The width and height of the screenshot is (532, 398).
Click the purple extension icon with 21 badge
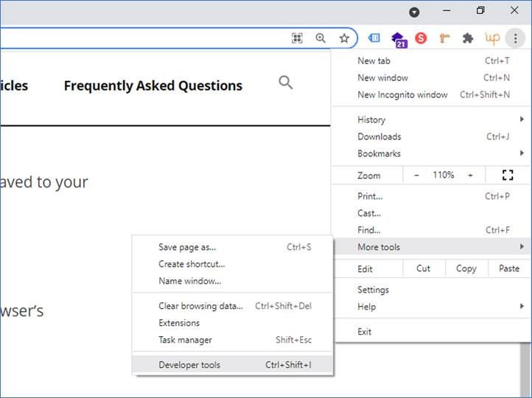[x=398, y=39]
